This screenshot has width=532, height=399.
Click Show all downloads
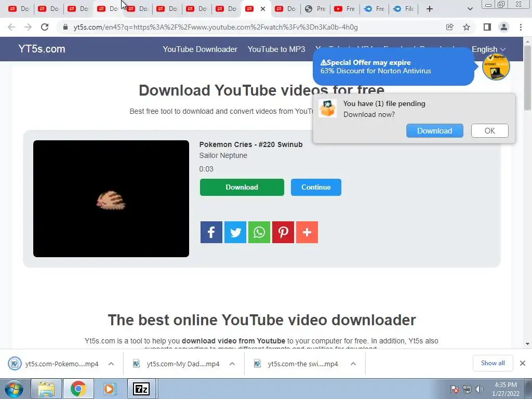click(493, 363)
